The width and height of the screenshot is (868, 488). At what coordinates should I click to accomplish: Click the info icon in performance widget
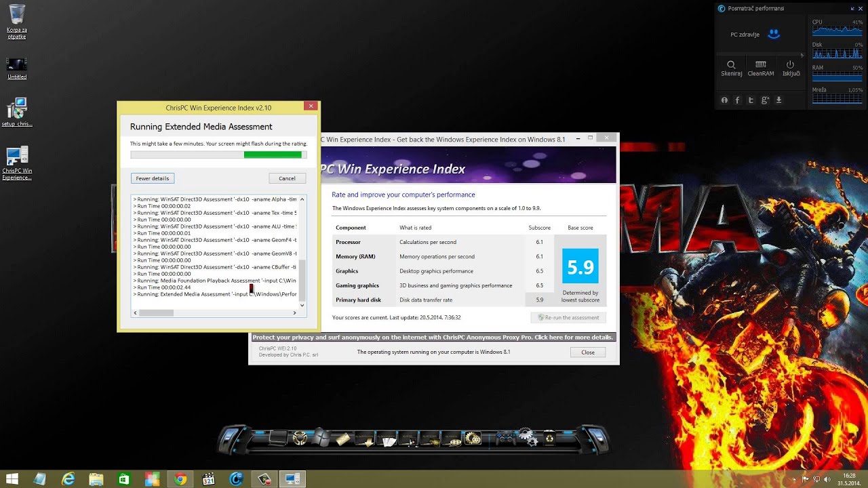point(724,100)
